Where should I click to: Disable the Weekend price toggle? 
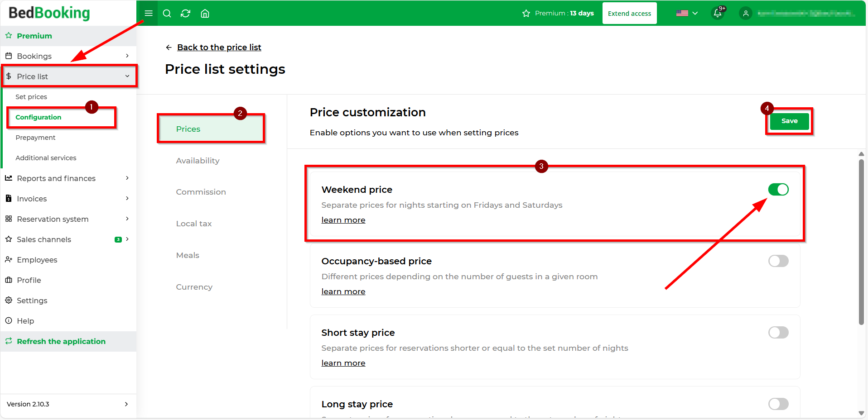pos(778,189)
